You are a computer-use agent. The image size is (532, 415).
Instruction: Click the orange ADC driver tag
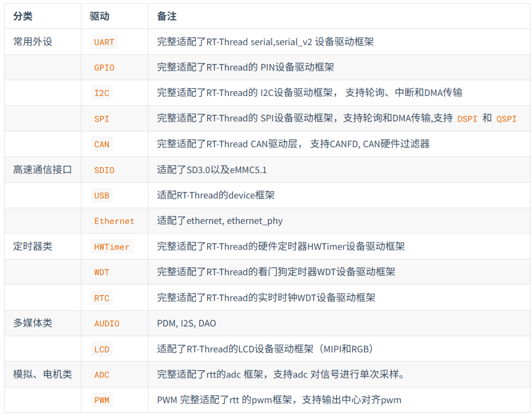101,375
